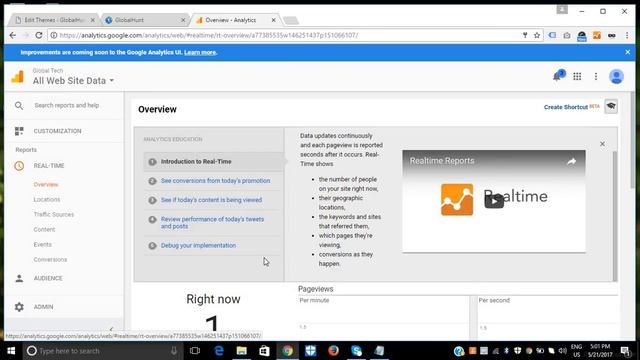
Task: Open a new browser tab
Action: coord(291,20)
